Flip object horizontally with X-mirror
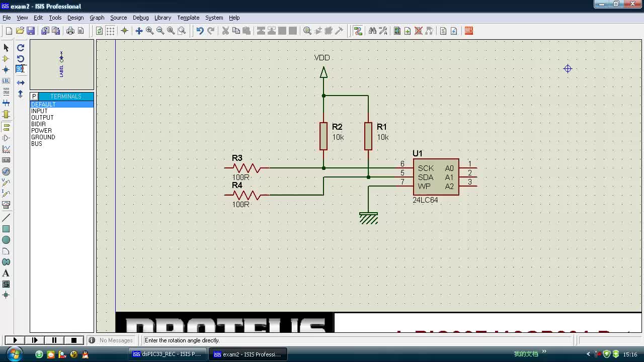This screenshot has width=644, height=362. coord(21,82)
